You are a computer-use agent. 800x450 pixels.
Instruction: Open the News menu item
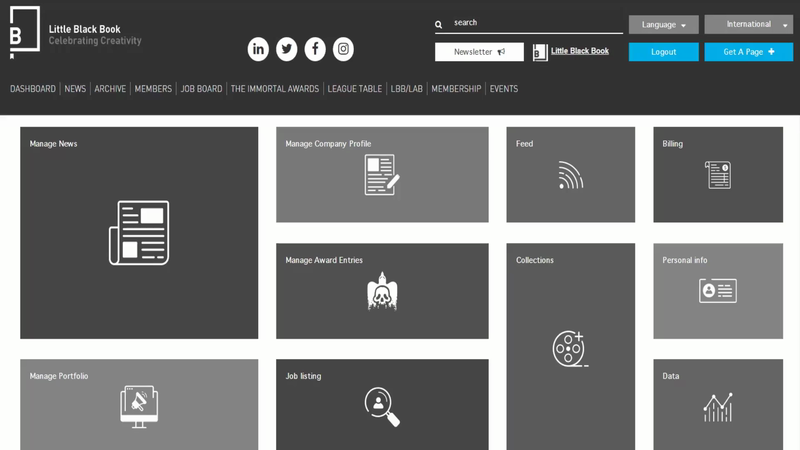[x=75, y=89]
